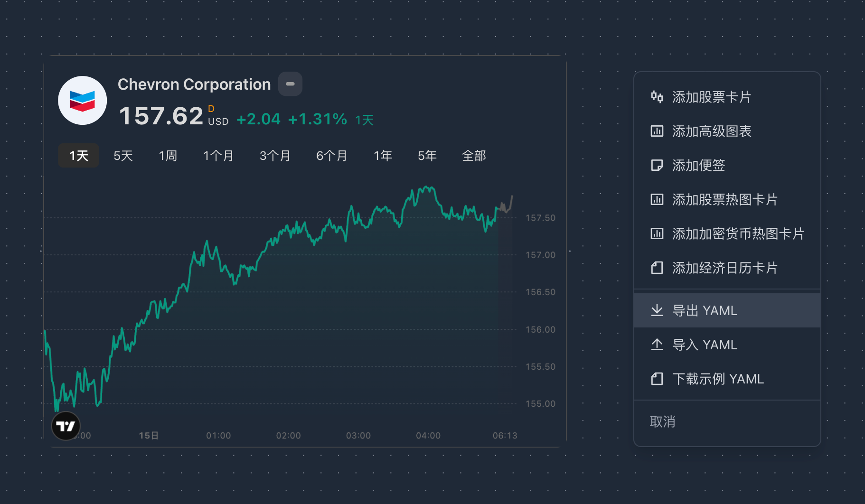
Task: Click the minus button next to Chevron Corporation
Action: 290,84
